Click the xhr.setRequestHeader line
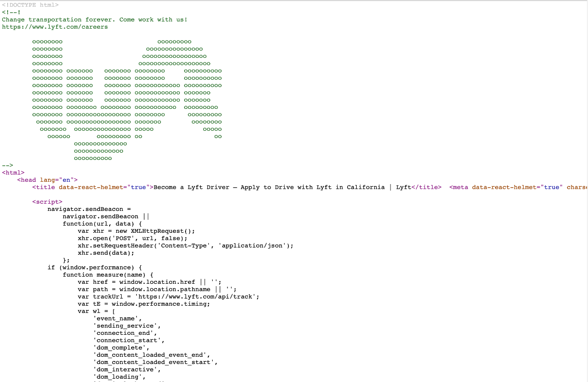Viewport: 588px width, 382px height. [x=186, y=246]
